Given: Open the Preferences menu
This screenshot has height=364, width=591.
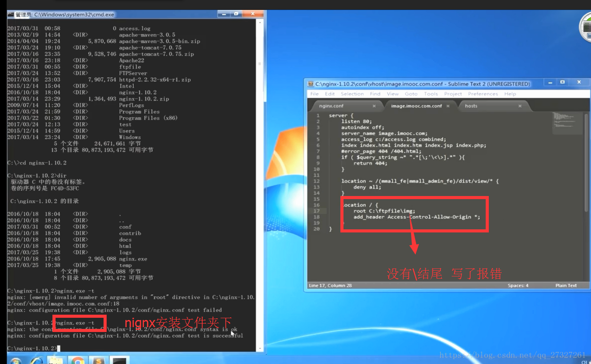Looking at the screenshot, I should click(483, 94).
